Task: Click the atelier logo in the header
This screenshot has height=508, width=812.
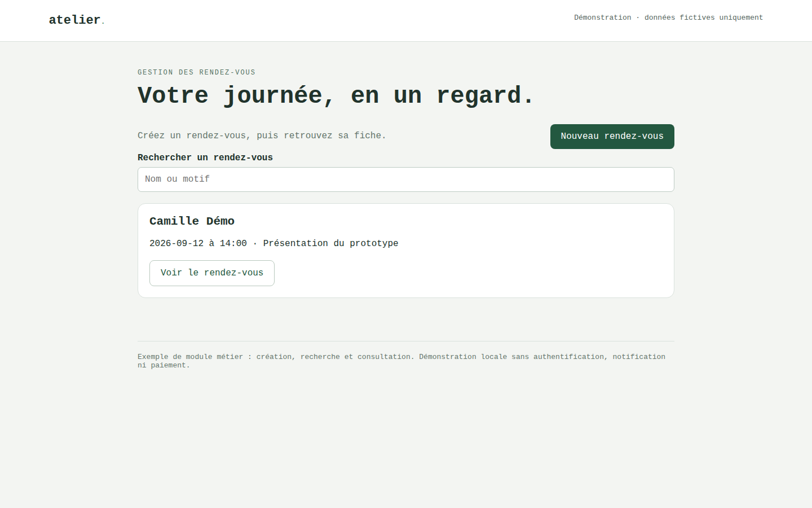Action: (76, 20)
